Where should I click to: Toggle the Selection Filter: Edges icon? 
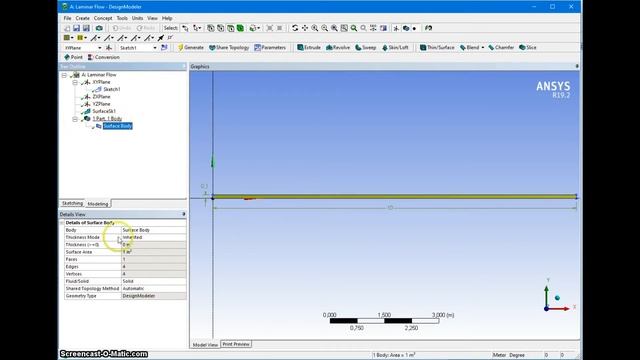click(220, 28)
